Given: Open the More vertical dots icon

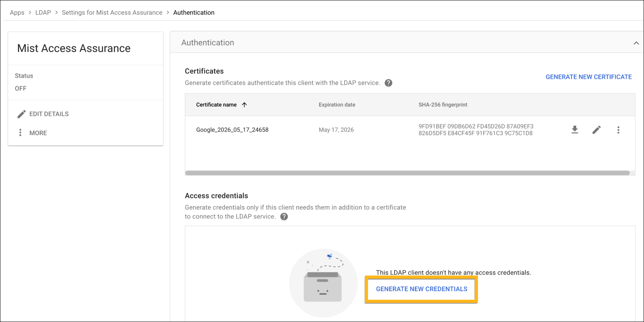Looking at the screenshot, I should (x=20, y=133).
